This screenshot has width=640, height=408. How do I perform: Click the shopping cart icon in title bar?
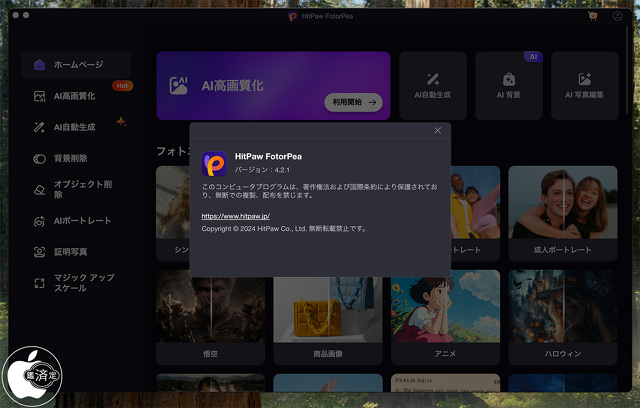point(593,16)
